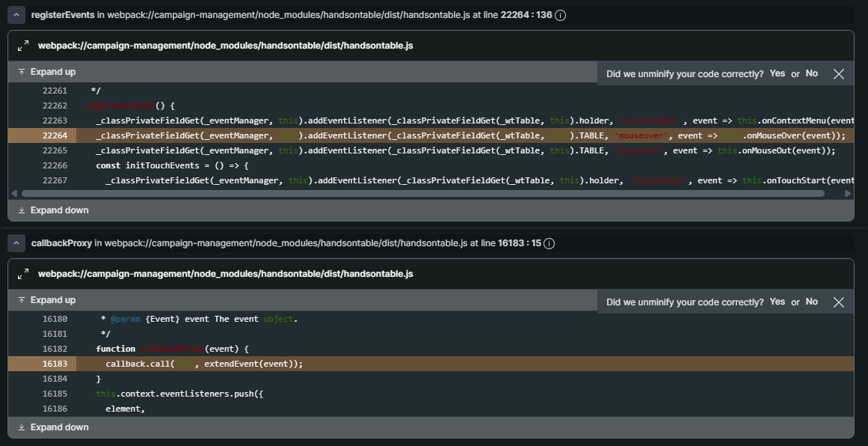Expand up in registerEvents code block
Viewport: 868px width, 446px height.
(x=46, y=72)
